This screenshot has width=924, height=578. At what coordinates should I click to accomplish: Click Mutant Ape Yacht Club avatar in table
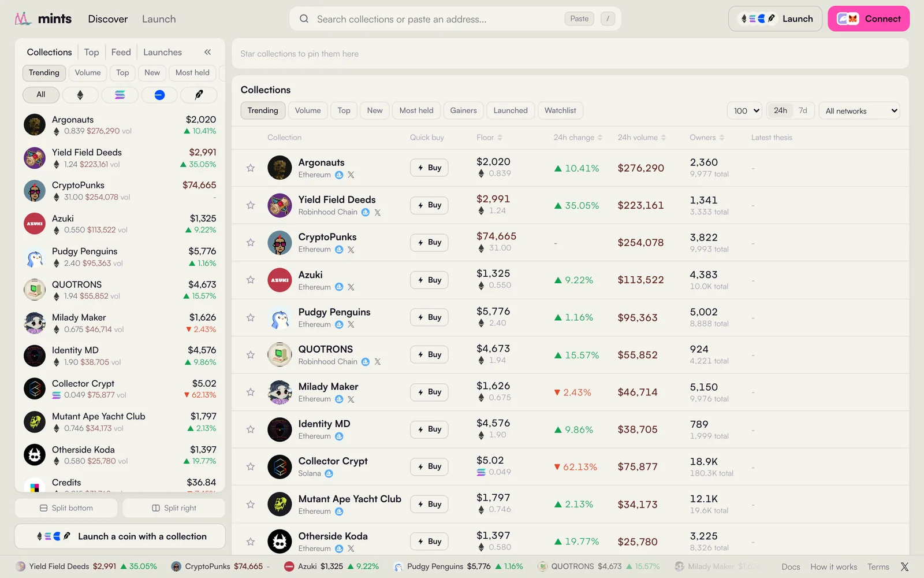(x=280, y=504)
